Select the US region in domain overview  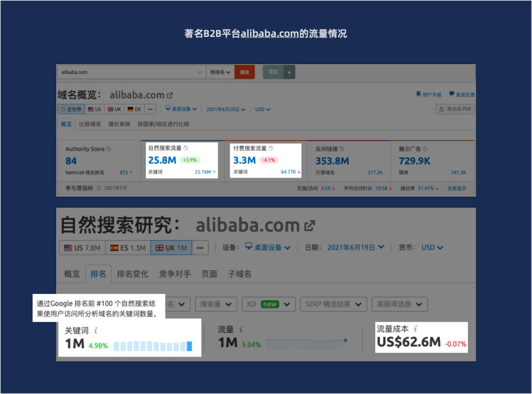(x=95, y=109)
